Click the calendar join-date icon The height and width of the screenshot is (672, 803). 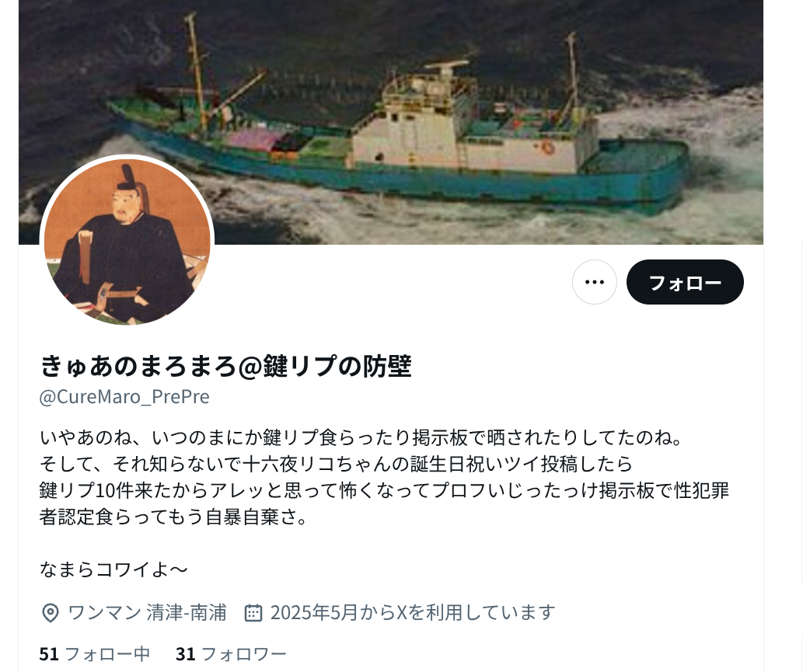point(253,613)
